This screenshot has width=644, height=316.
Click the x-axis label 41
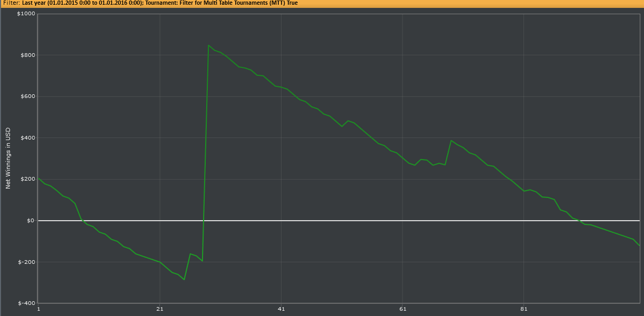(x=281, y=309)
